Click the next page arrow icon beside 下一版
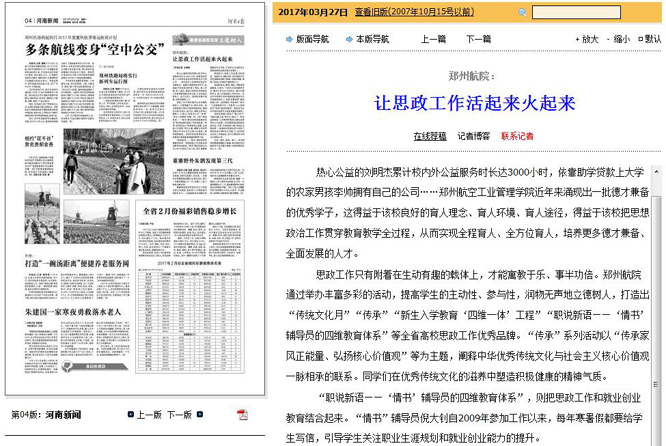The image size is (666, 446). (200, 414)
